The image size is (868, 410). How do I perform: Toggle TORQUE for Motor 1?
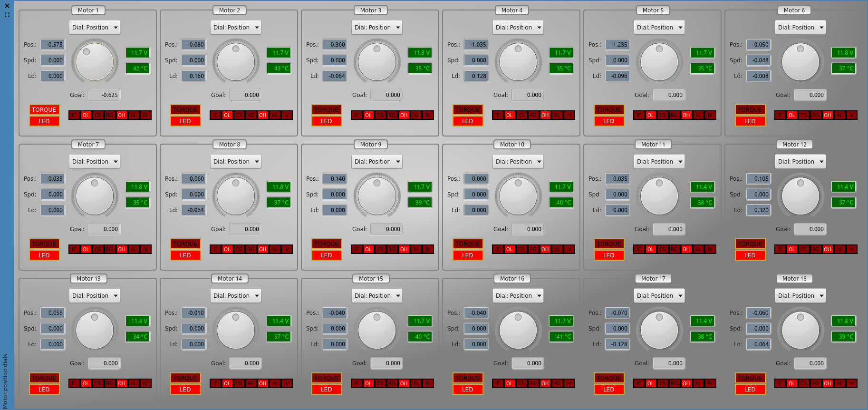point(44,110)
